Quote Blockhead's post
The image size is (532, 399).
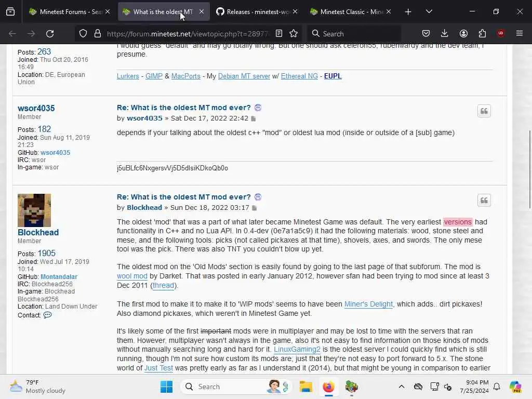click(484, 200)
